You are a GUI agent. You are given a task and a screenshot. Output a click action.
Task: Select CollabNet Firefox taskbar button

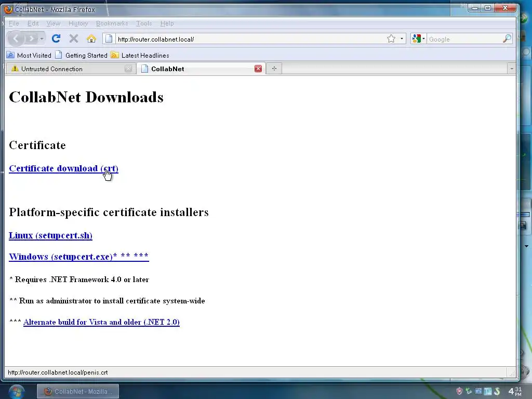pos(78,392)
